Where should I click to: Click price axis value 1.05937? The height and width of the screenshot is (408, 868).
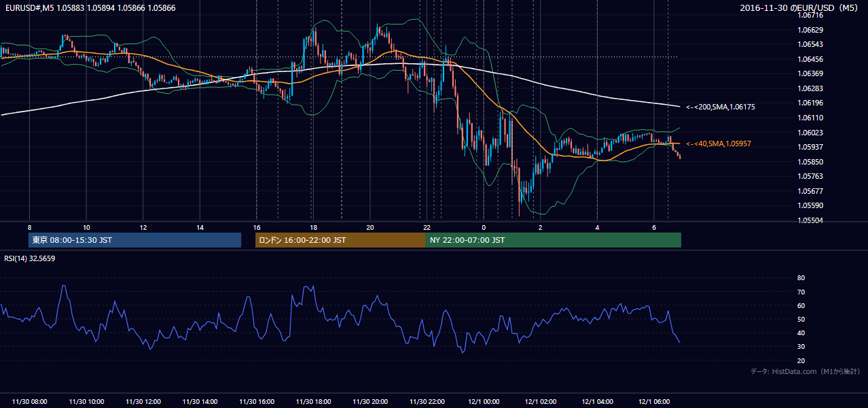pos(811,147)
